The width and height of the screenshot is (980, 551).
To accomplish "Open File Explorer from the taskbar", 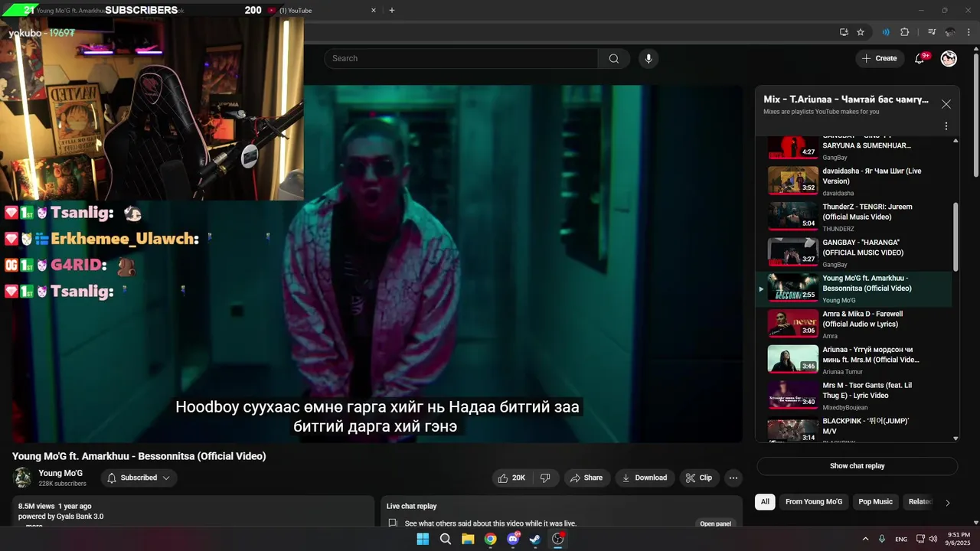I will pos(468,539).
